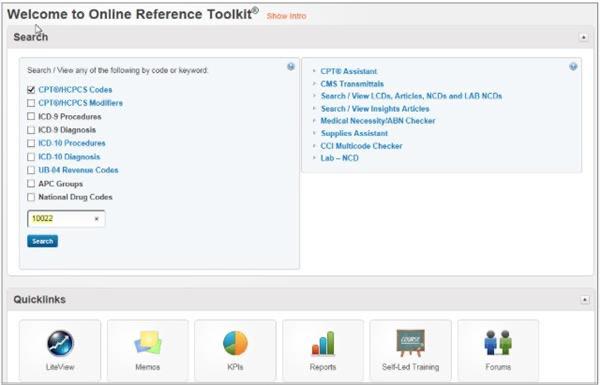Image resolution: width=600 pixels, height=385 pixels.
Task: Select the ICD-10 Diagnosis checkbox
Action: click(x=31, y=157)
